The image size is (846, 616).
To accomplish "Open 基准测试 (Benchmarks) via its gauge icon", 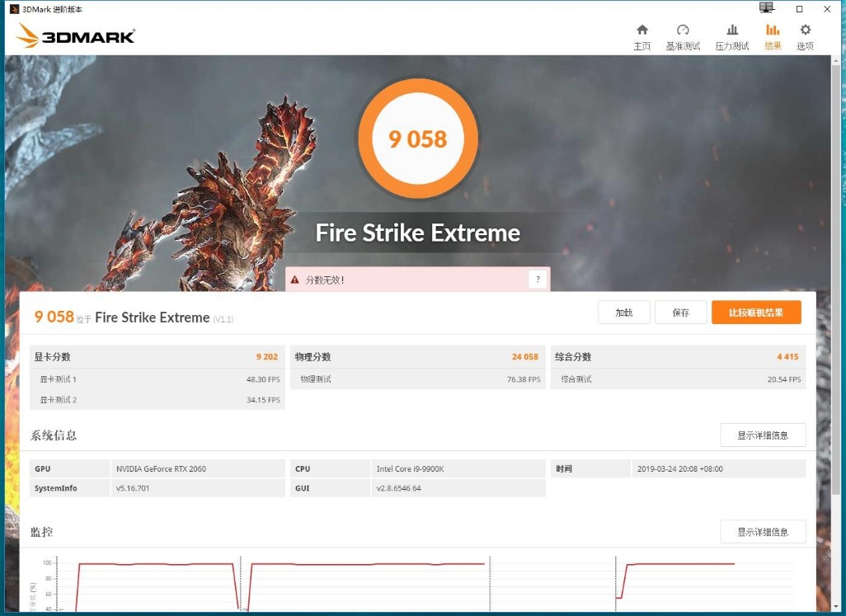I will click(683, 33).
